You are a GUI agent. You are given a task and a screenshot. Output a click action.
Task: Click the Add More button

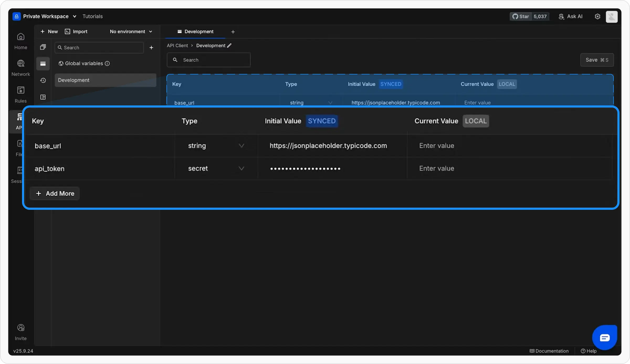click(55, 194)
